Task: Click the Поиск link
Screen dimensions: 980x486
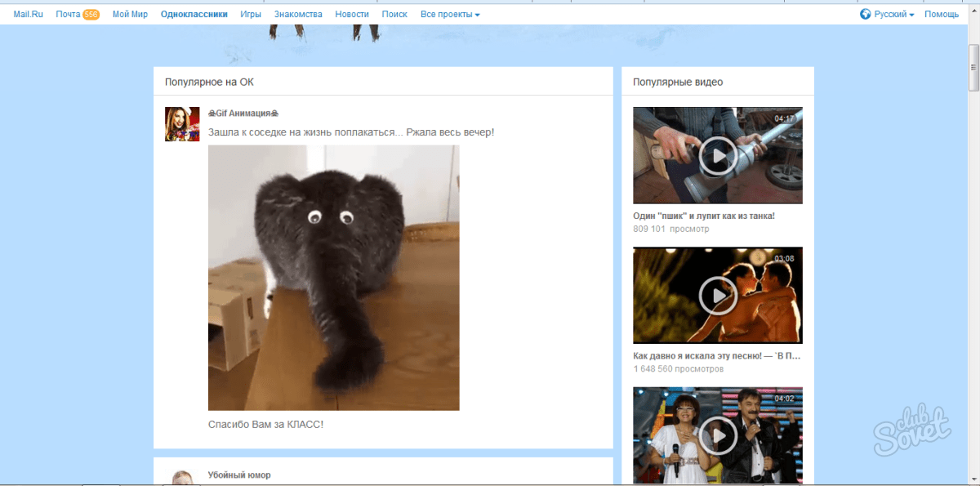Action: point(394,15)
